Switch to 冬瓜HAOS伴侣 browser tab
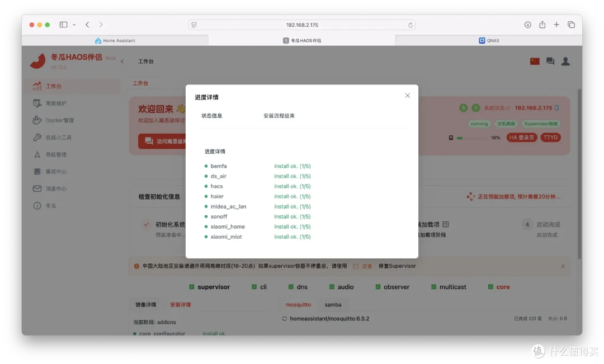Viewport: 604px width, 364px height. coord(302,40)
